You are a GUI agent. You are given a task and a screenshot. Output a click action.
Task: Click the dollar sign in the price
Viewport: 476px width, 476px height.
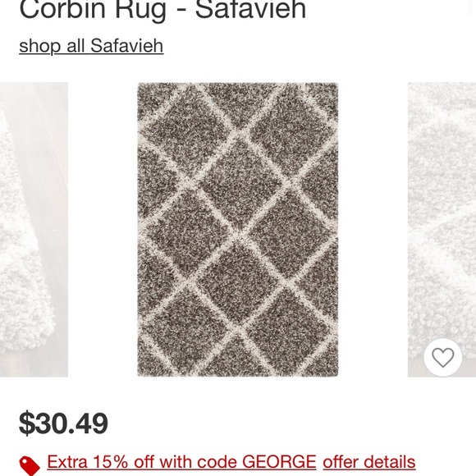pos(27,423)
